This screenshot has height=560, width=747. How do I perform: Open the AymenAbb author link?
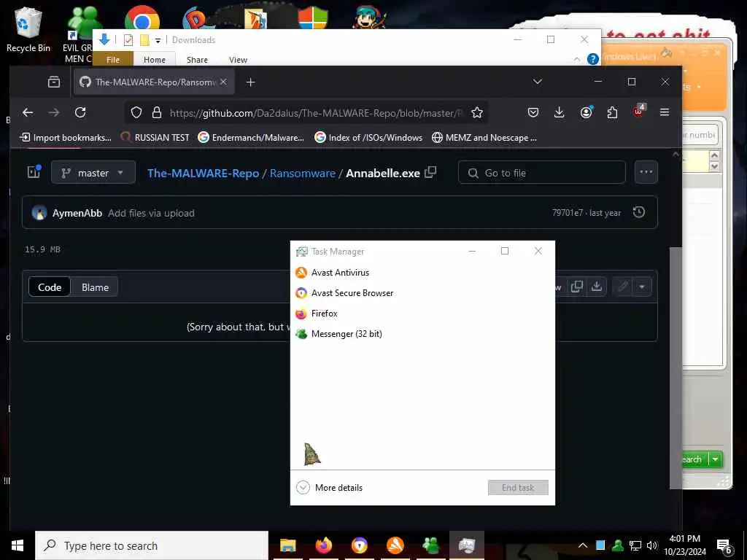[77, 213]
